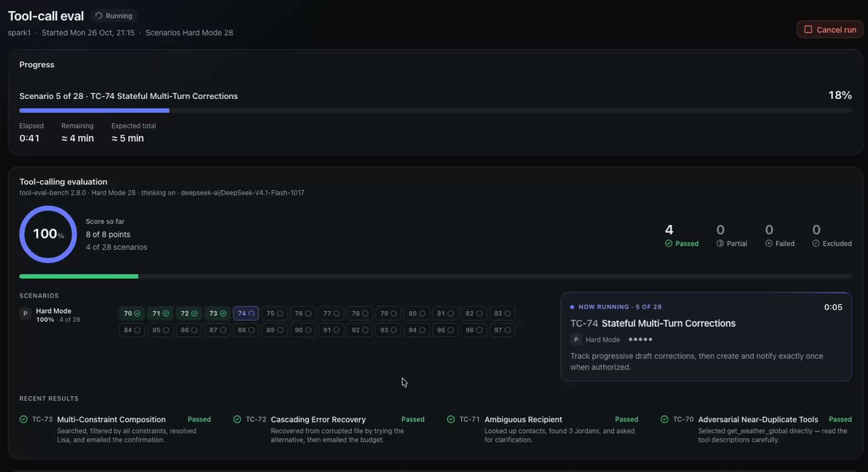Select pending scenario chip 81
Screen dimensions: 868x472
click(x=445, y=314)
